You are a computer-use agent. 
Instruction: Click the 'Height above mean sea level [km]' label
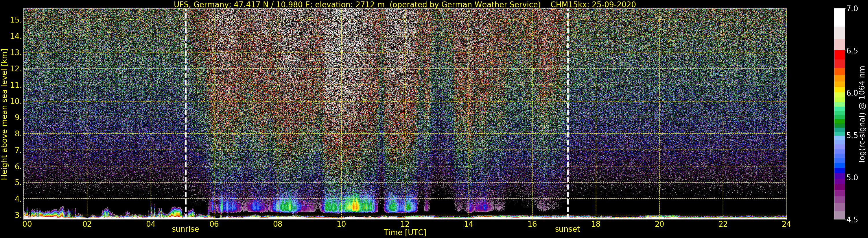[4, 114]
